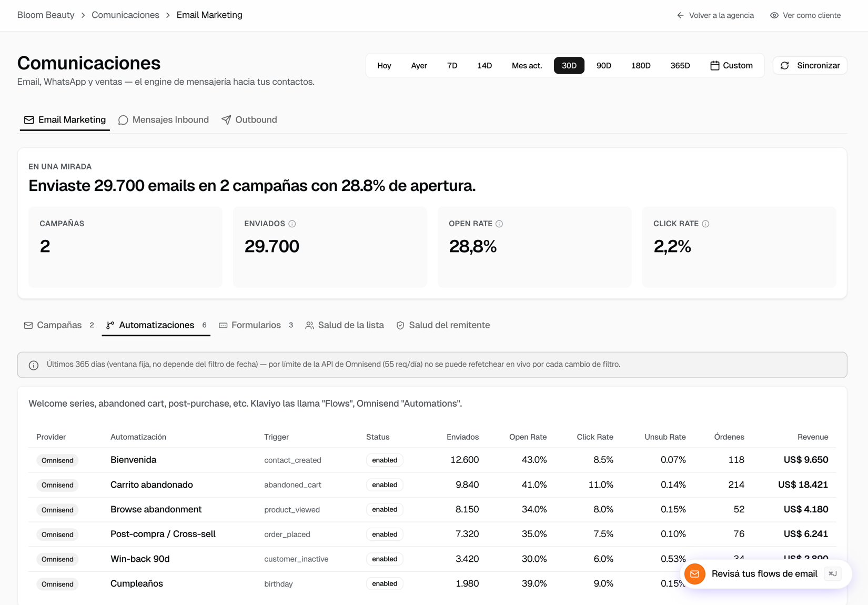Click the eye icon for Ver como cliente
This screenshot has width=868, height=605.
774,15
